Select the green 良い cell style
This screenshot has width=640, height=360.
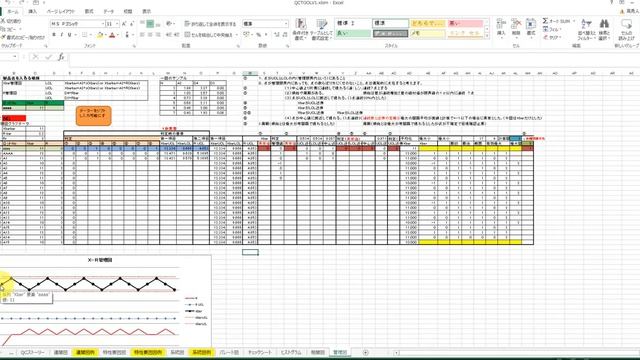coord(353,33)
